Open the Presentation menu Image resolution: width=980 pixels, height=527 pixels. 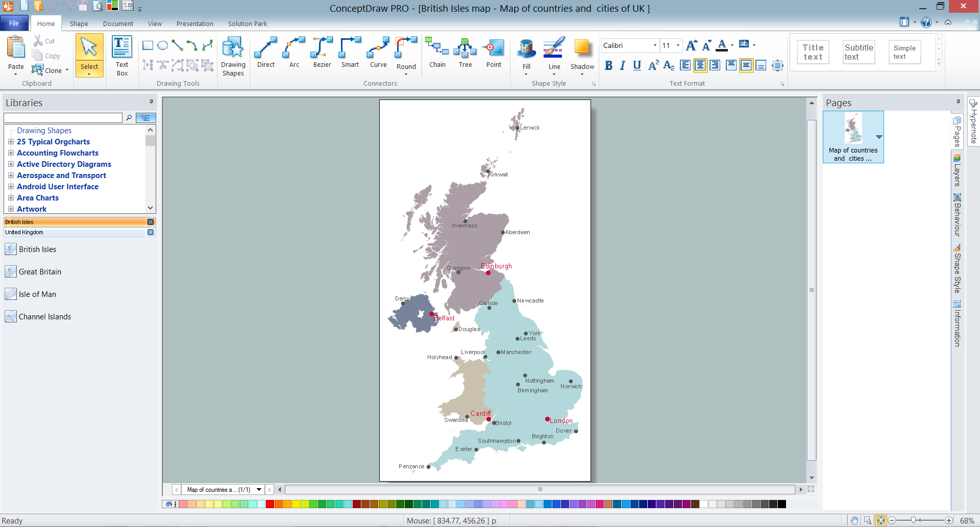194,23
